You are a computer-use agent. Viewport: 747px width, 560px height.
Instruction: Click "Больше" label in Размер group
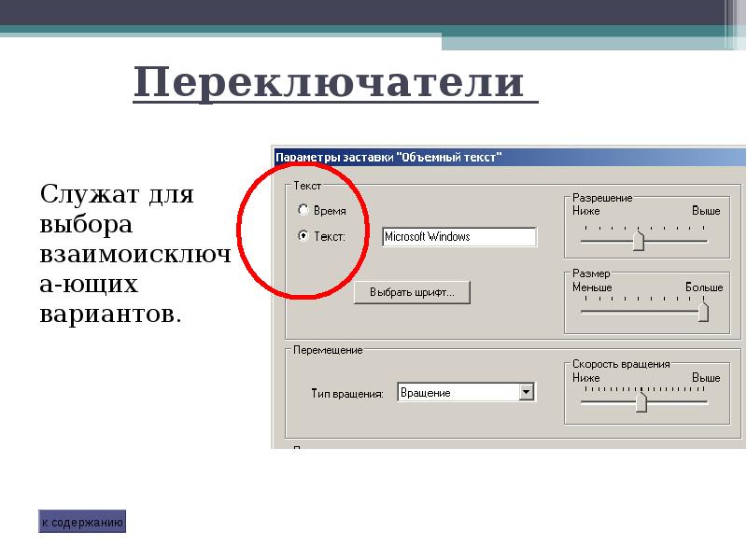point(703,287)
